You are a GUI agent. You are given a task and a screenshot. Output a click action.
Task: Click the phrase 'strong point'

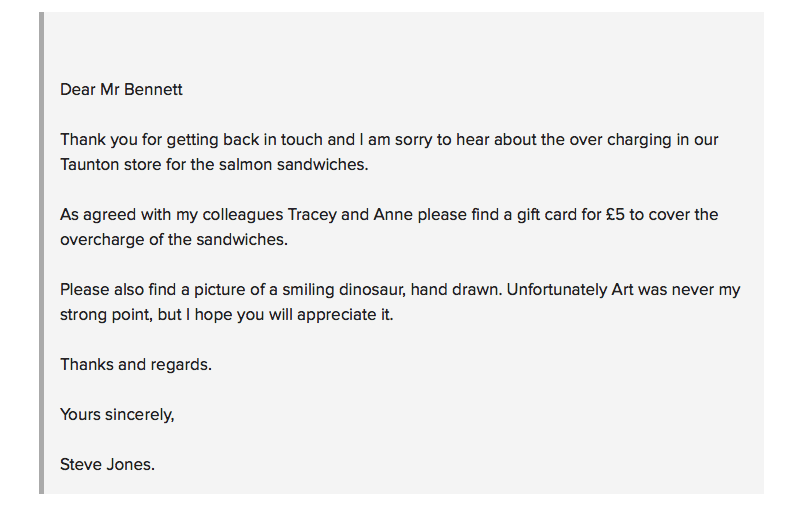(x=104, y=315)
